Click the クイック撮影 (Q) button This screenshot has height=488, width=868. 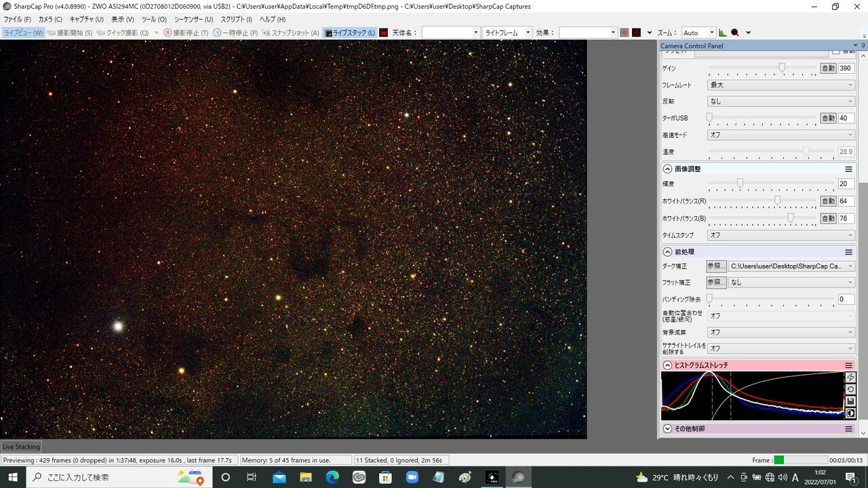click(x=123, y=33)
